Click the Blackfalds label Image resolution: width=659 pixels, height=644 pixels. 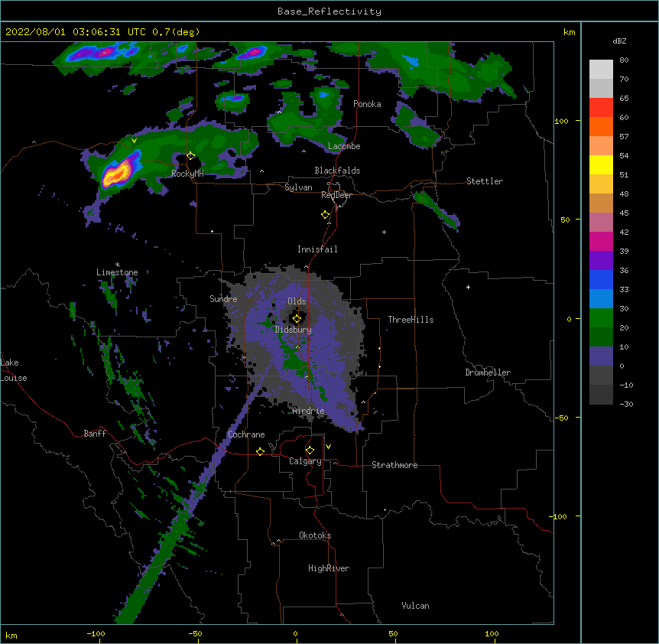pyautogui.click(x=337, y=171)
